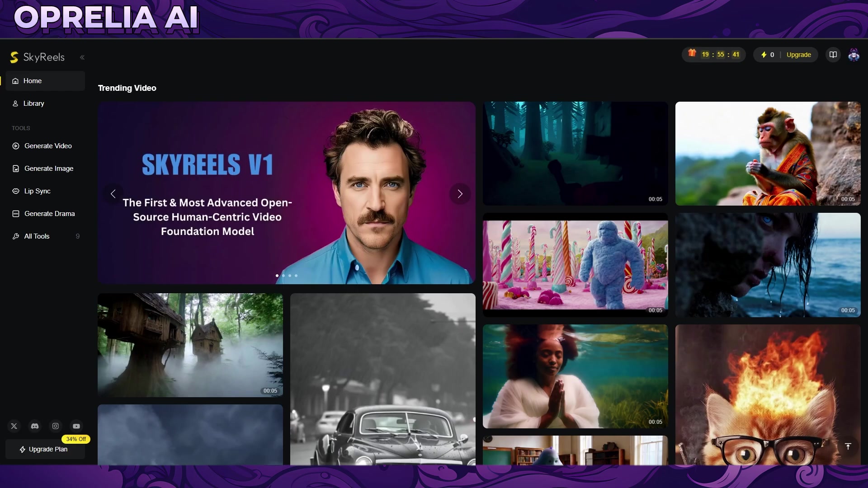
Task: Select the third carousel dot
Action: click(x=290, y=276)
